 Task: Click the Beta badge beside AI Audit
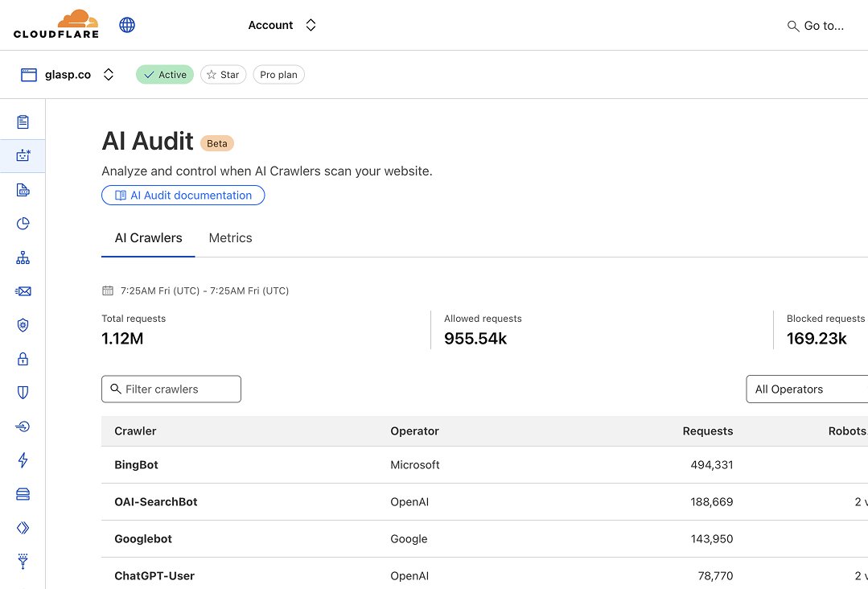coord(217,143)
